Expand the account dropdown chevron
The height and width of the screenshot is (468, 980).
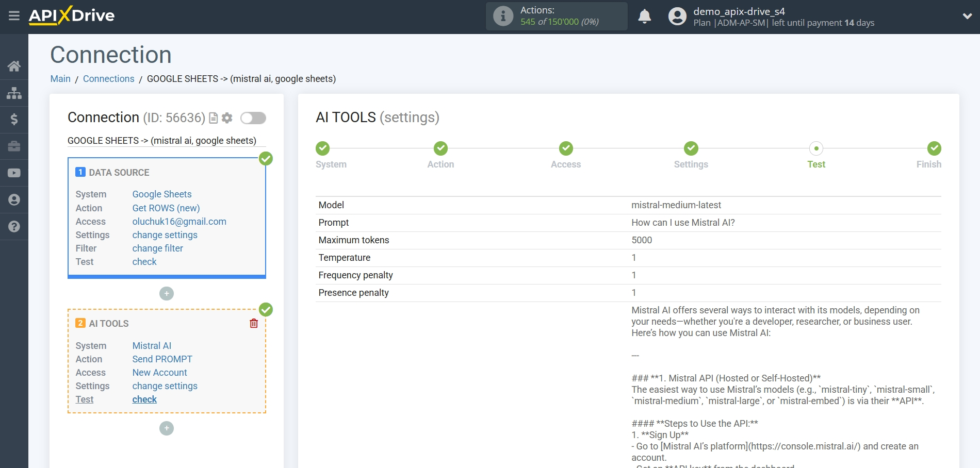967,16
